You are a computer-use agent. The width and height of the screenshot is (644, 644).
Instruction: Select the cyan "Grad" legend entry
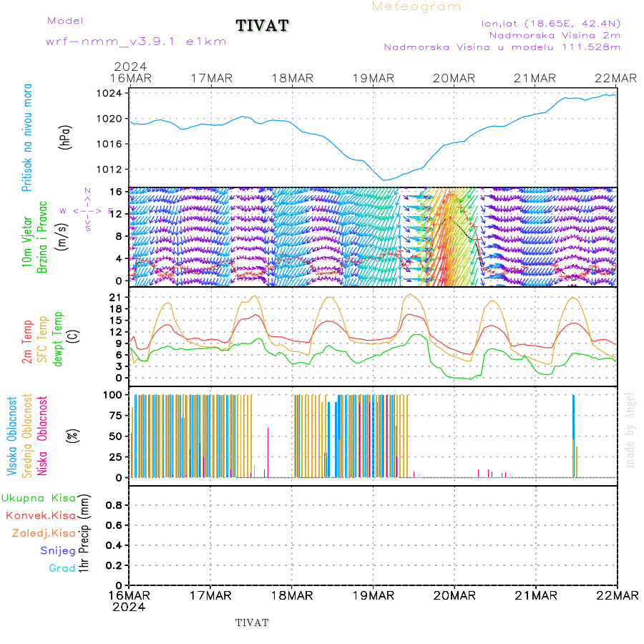pos(62,568)
